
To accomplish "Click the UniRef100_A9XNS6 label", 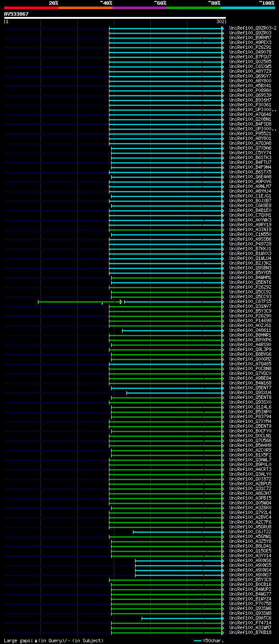I will click(250, 560).
